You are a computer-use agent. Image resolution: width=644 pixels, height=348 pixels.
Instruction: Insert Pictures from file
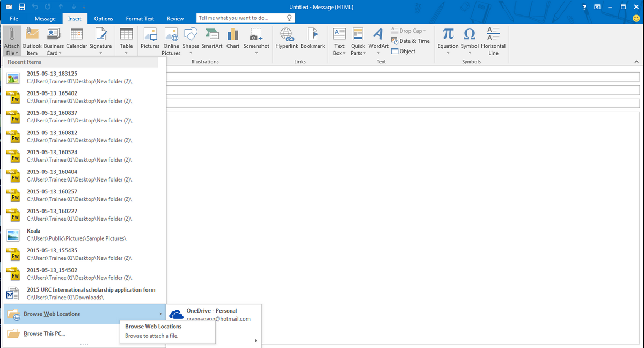[x=150, y=39]
